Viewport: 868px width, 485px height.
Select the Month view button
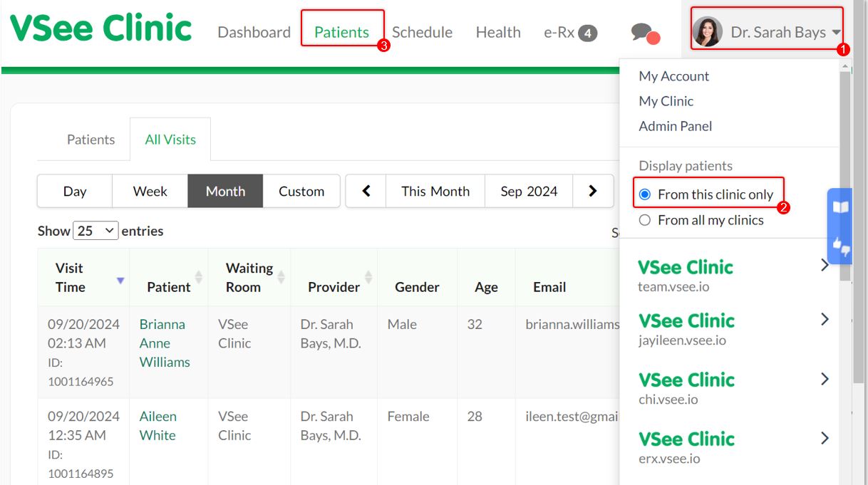(x=225, y=191)
